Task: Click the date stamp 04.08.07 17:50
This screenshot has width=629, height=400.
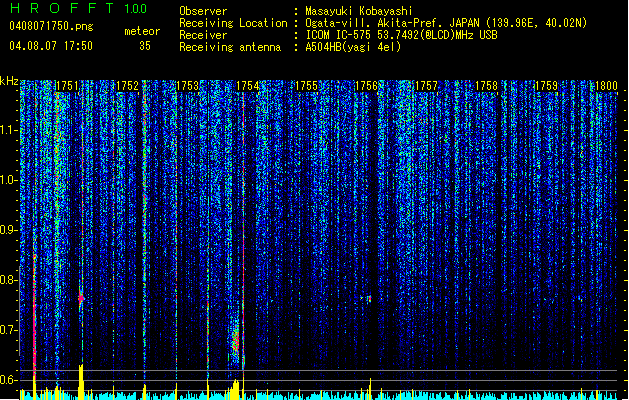Action: [51, 46]
